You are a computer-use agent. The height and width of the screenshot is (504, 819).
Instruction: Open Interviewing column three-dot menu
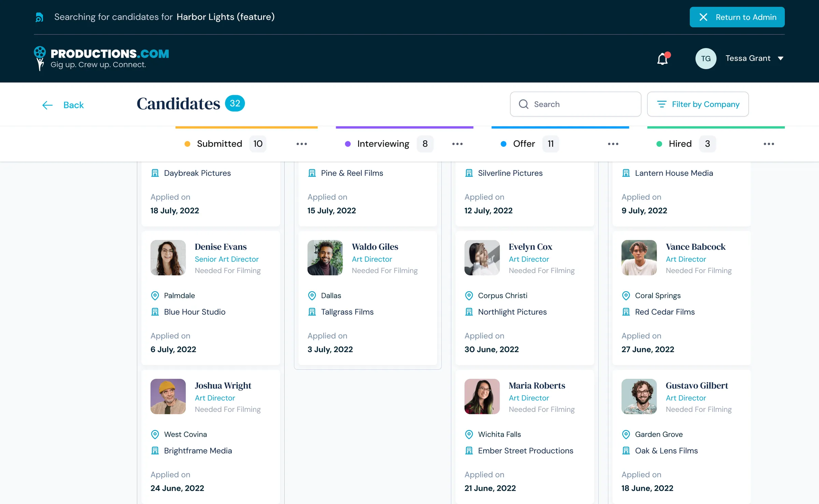pyautogui.click(x=457, y=144)
